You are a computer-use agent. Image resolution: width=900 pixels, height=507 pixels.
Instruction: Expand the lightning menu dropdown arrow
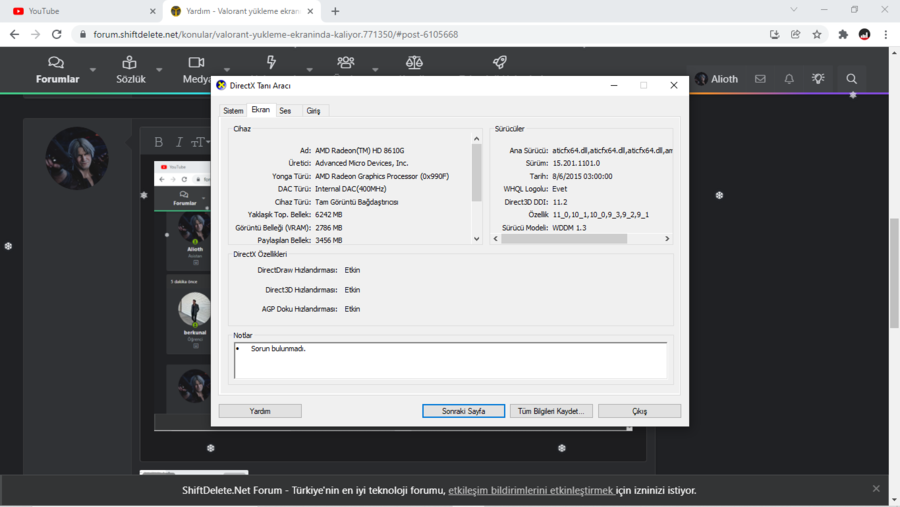click(309, 70)
